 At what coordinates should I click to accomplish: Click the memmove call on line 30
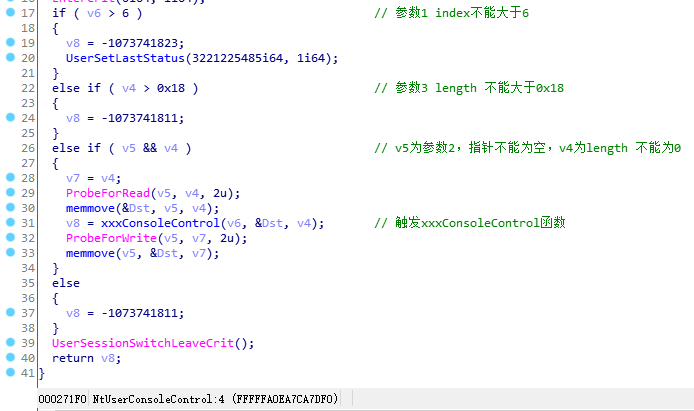(90, 208)
